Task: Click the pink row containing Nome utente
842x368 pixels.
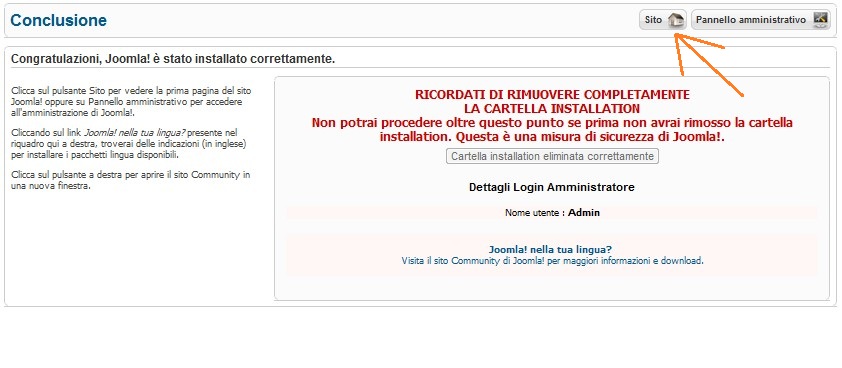Action: [551, 213]
